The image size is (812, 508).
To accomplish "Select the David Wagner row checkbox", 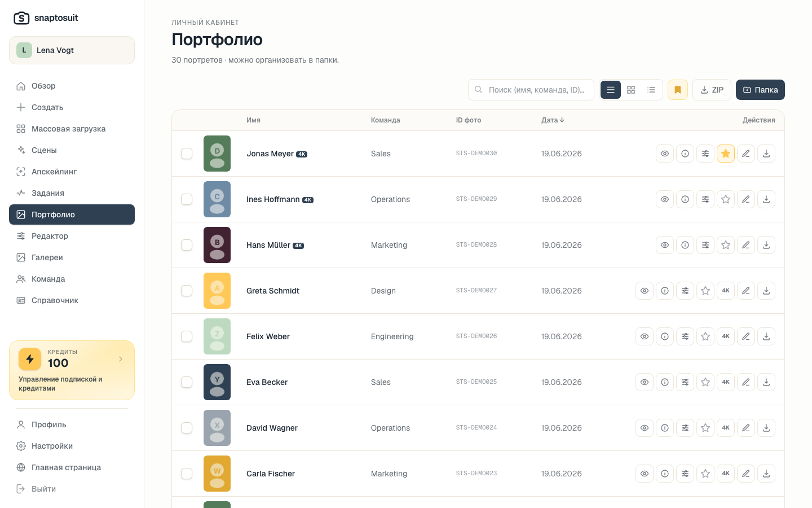I will point(187,428).
